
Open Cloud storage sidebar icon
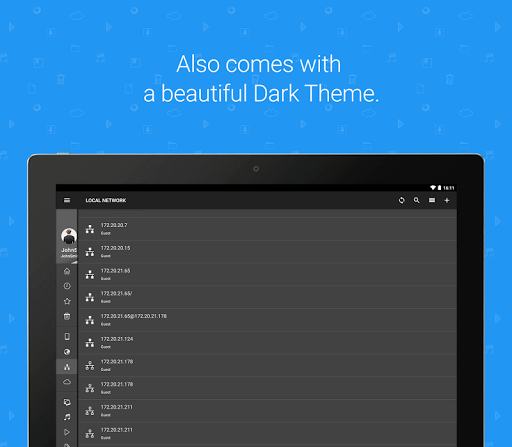coord(67,382)
